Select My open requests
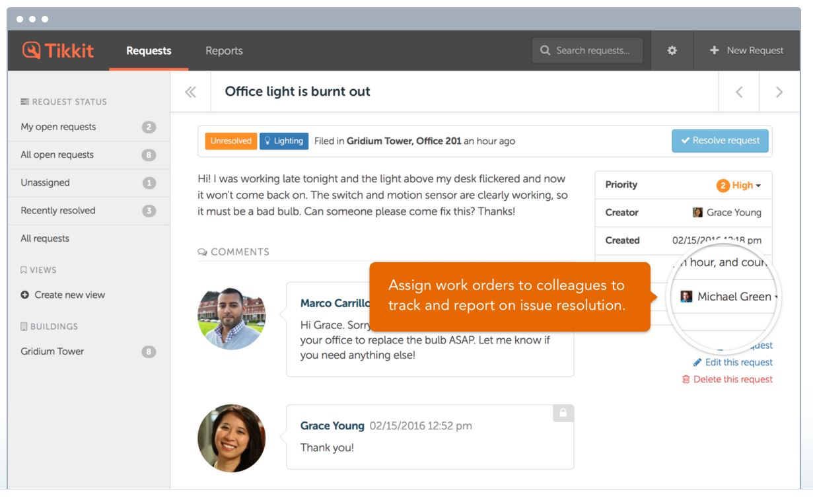The image size is (813, 504). 88,127
